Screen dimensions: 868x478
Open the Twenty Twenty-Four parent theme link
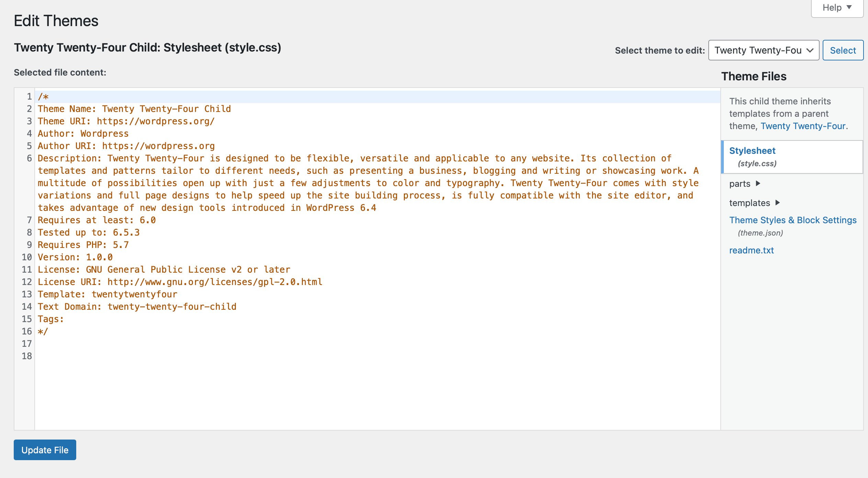[x=803, y=126]
